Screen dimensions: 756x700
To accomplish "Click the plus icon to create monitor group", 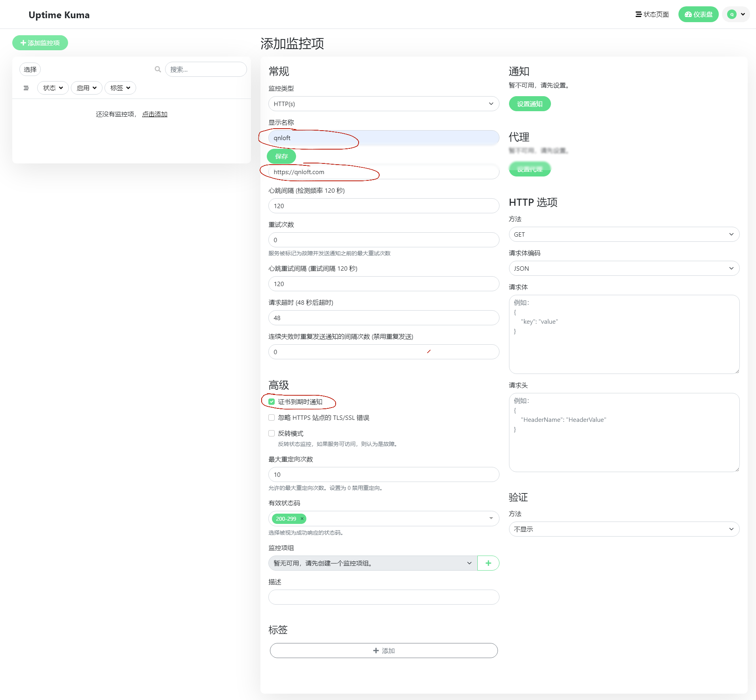I will coord(488,563).
